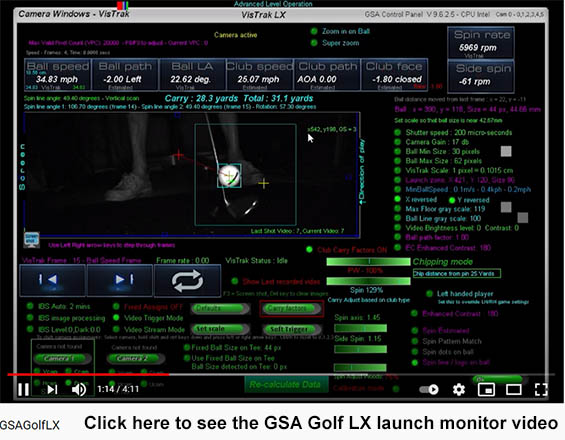Toggle the Y reversed indicator
This screenshot has width=565, height=440.
tap(452, 200)
